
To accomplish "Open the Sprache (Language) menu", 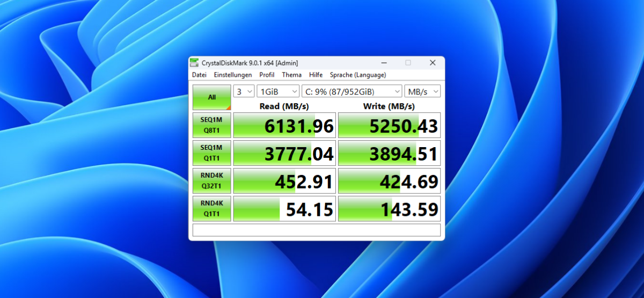I will point(357,75).
